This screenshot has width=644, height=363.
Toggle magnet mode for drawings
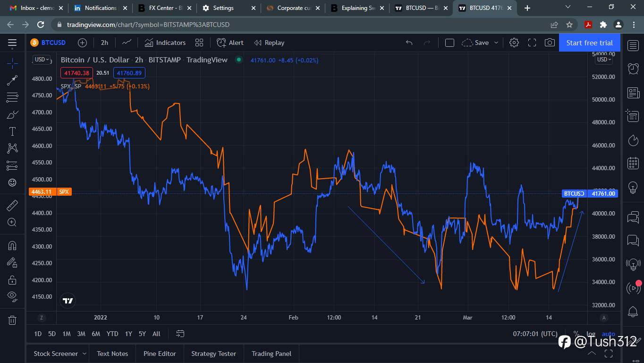[x=12, y=245]
